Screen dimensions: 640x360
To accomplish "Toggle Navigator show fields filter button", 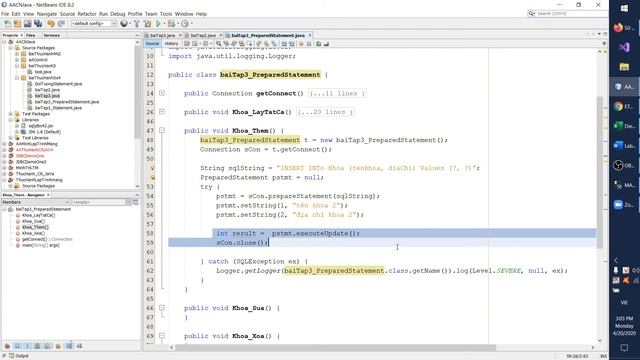I will [x=18, y=346].
